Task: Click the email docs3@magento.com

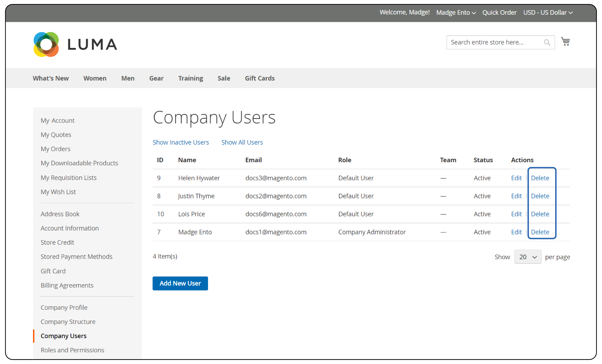Action: point(276,178)
